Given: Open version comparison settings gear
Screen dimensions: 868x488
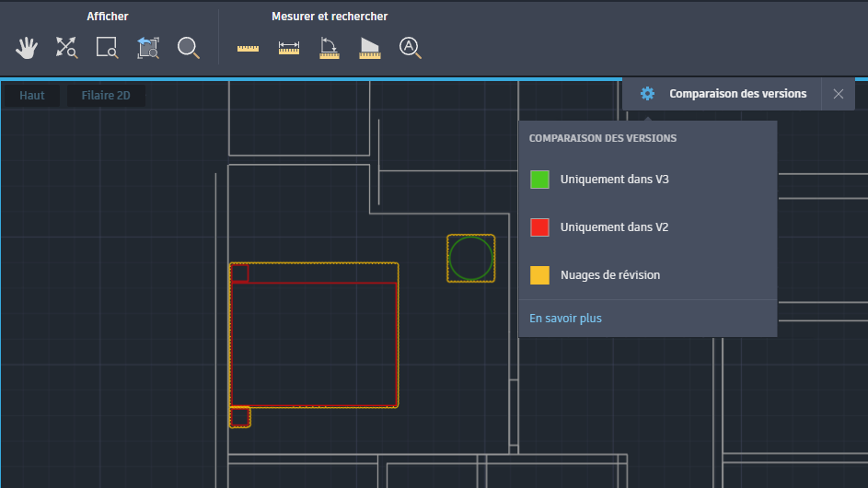Looking at the screenshot, I should [647, 94].
